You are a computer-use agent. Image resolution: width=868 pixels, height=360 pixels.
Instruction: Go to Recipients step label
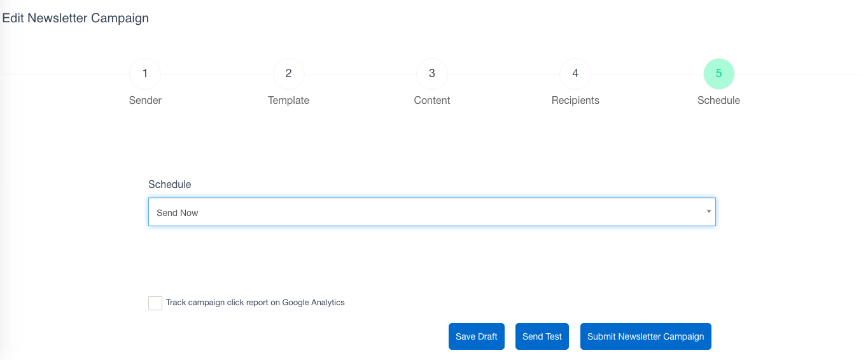point(575,100)
